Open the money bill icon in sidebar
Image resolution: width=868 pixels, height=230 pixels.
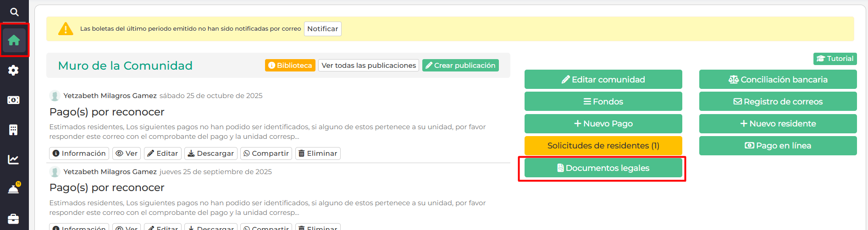tap(14, 100)
